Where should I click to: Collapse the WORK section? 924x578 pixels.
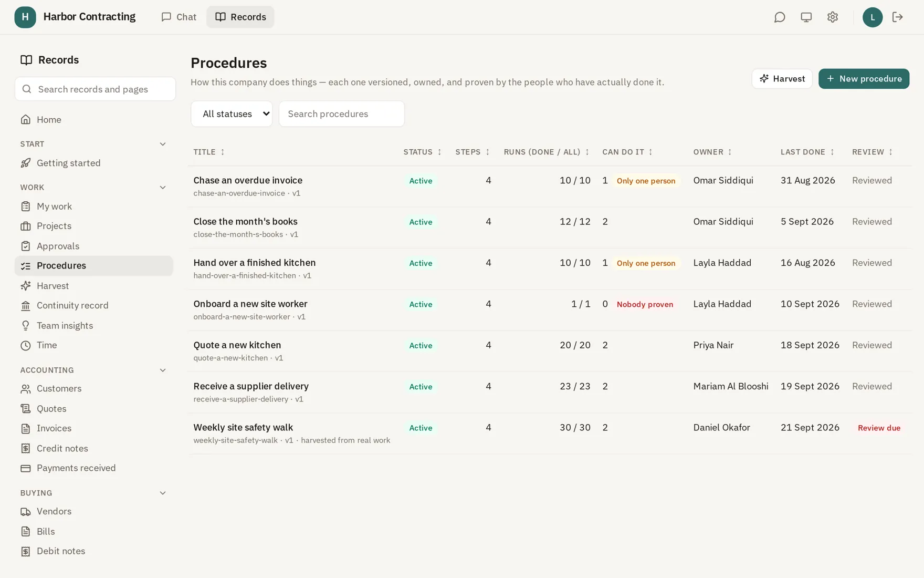tap(163, 187)
